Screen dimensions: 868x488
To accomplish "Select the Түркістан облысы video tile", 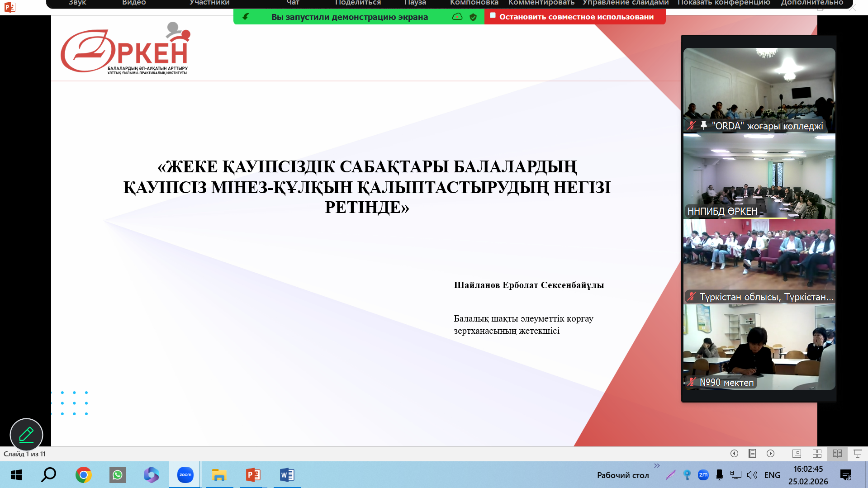I will [x=759, y=261].
